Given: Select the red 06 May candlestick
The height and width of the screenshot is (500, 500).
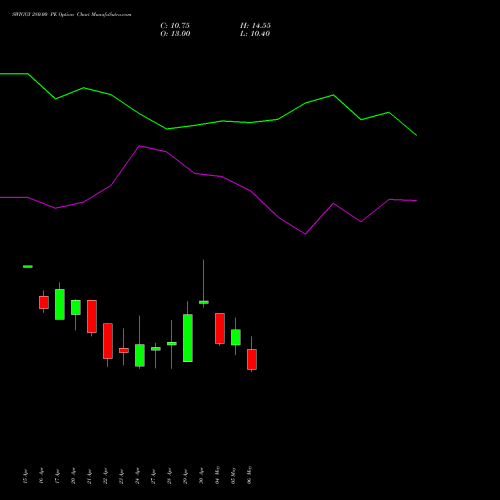Looking at the screenshot, I should pos(252,359).
